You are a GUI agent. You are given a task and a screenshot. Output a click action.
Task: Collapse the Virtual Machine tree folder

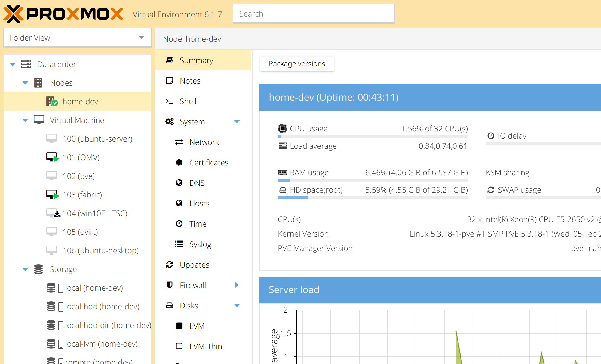click(25, 120)
